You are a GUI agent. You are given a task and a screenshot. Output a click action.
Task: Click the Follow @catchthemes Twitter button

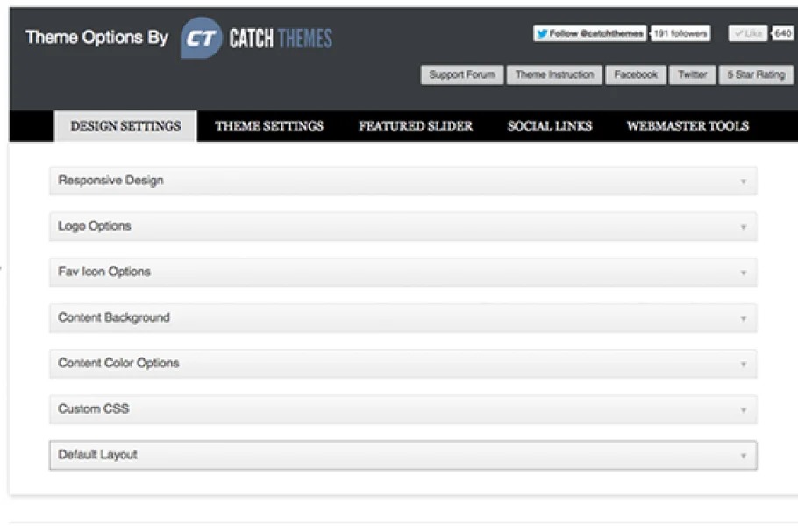pyautogui.click(x=590, y=33)
